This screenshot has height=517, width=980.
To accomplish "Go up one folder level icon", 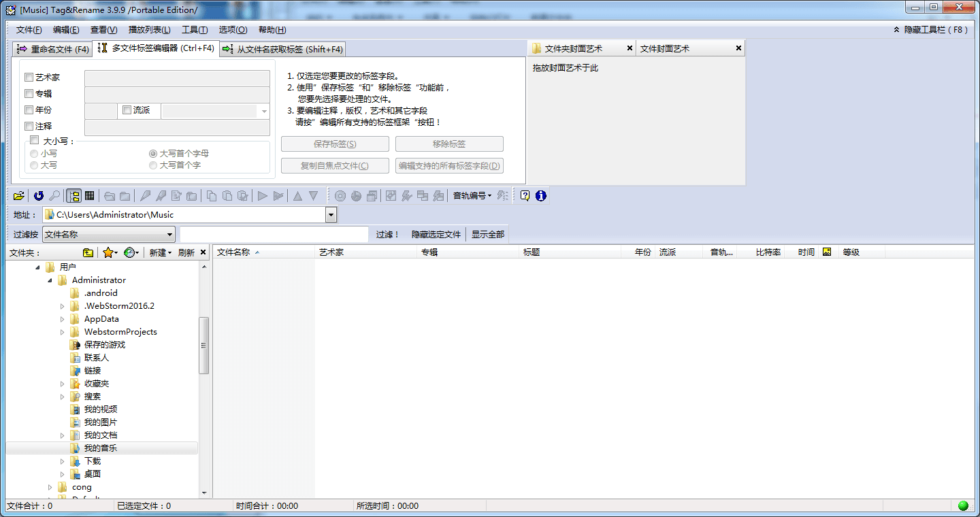I will point(88,252).
